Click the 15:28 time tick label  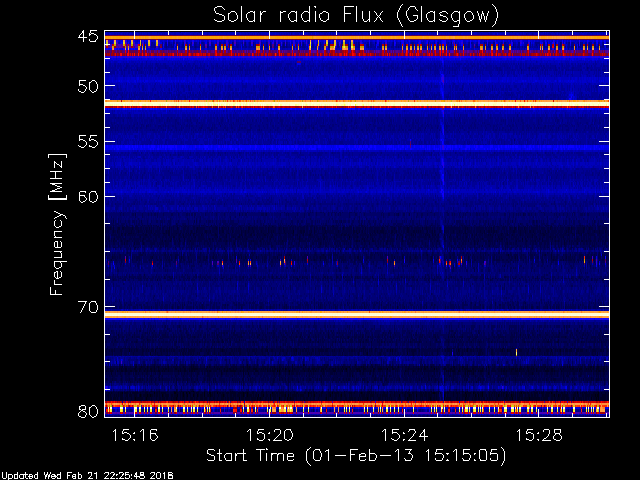click(x=539, y=436)
